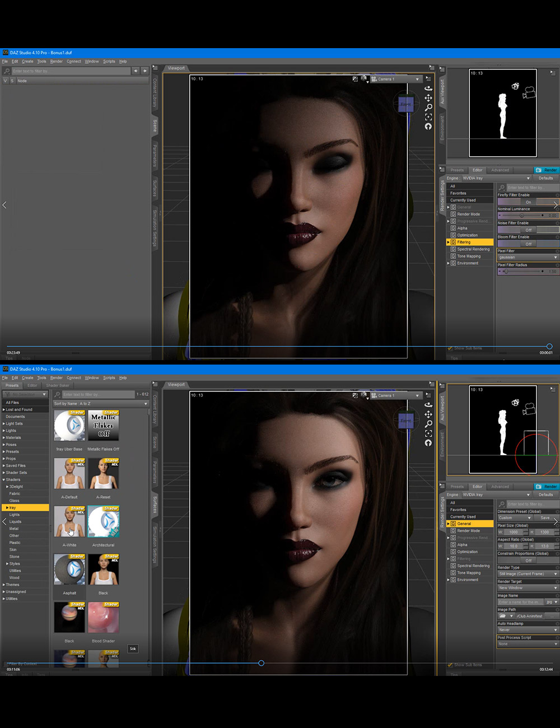
Task: Enable the Noise Filter
Action: tap(529, 230)
